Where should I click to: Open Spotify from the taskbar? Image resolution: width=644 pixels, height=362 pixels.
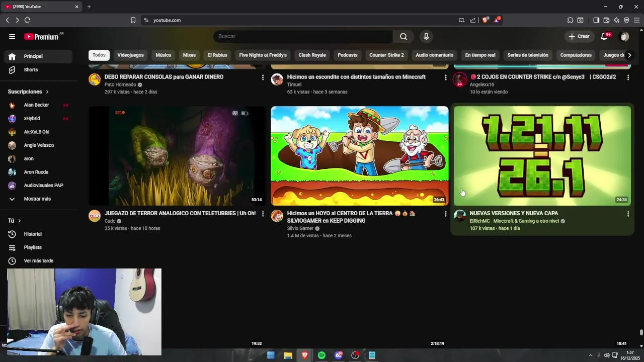point(321,355)
